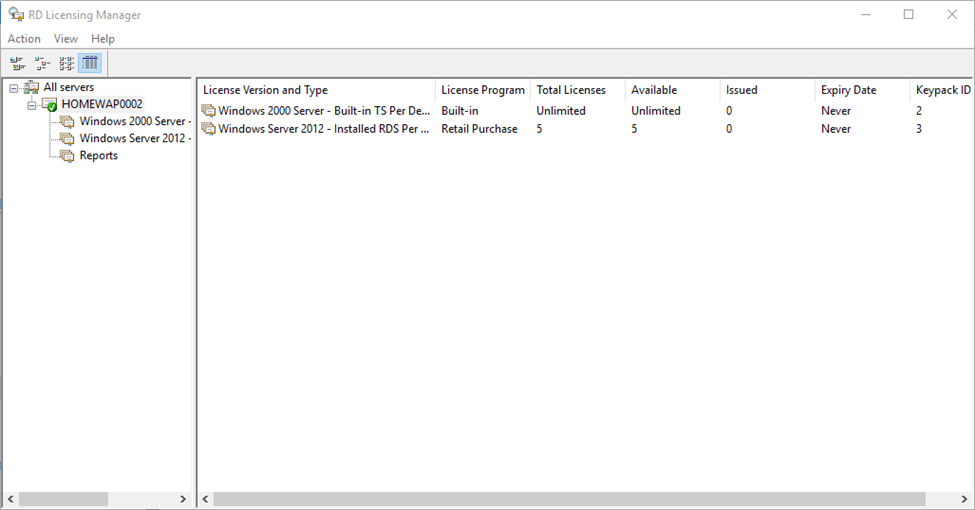
Task: Select All servers in the tree
Action: [x=68, y=87]
